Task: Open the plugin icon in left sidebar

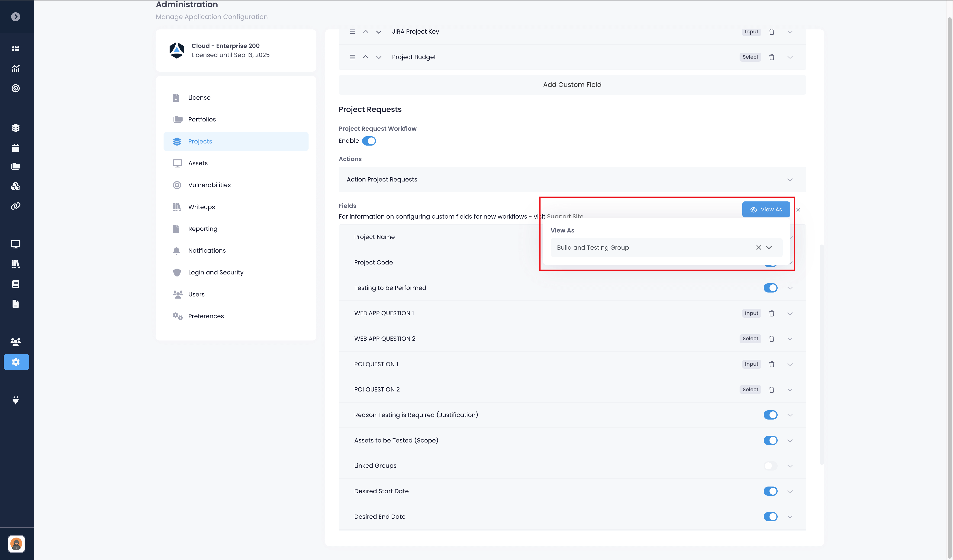Action: click(x=16, y=400)
